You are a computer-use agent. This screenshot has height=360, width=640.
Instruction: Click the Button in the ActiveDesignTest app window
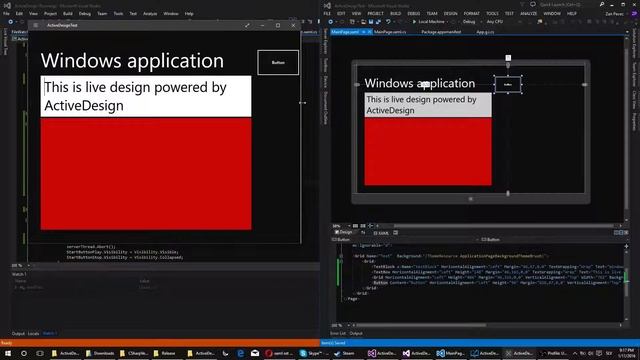point(278,62)
